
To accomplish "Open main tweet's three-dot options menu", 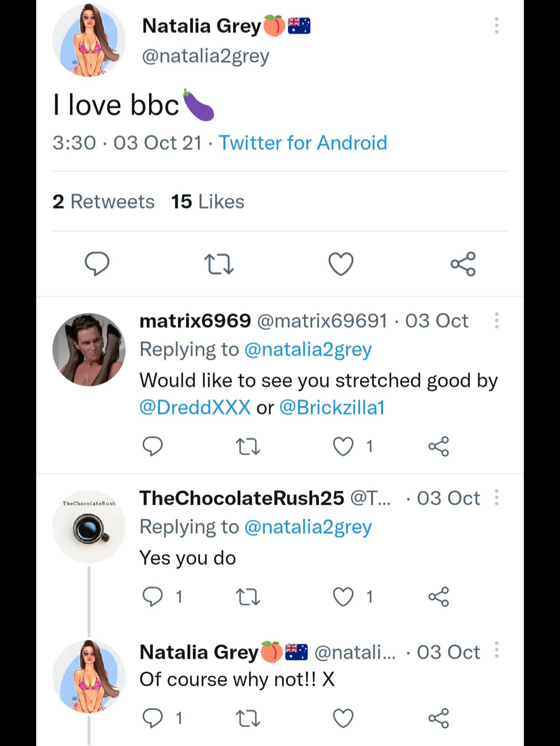I will click(496, 26).
